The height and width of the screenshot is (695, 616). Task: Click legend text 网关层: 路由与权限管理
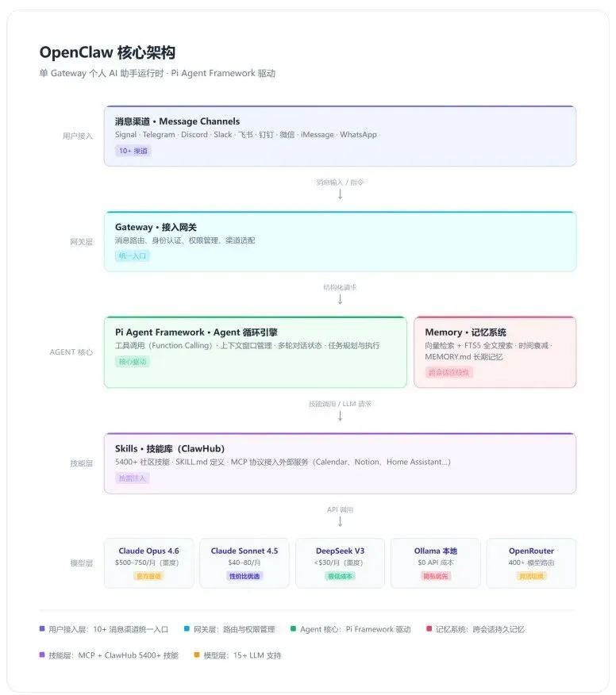tap(234, 629)
